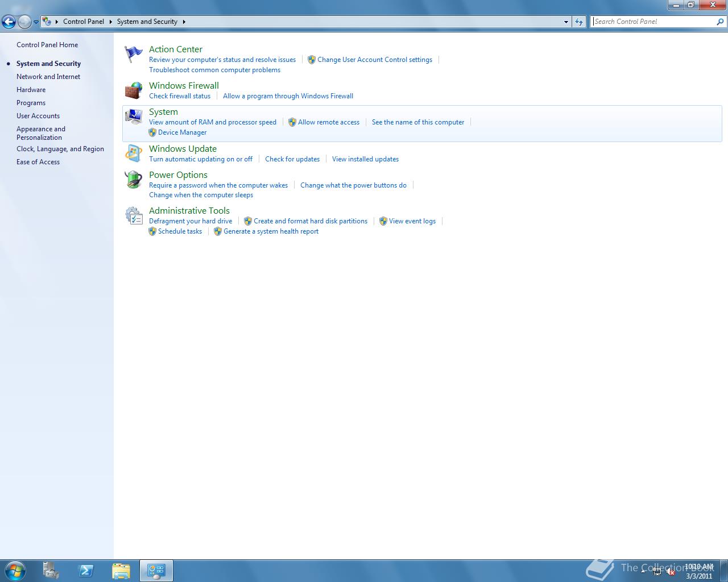Select the Control Panel taskbar button
Image resolution: width=728 pixels, height=582 pixels.
point(156,571)
